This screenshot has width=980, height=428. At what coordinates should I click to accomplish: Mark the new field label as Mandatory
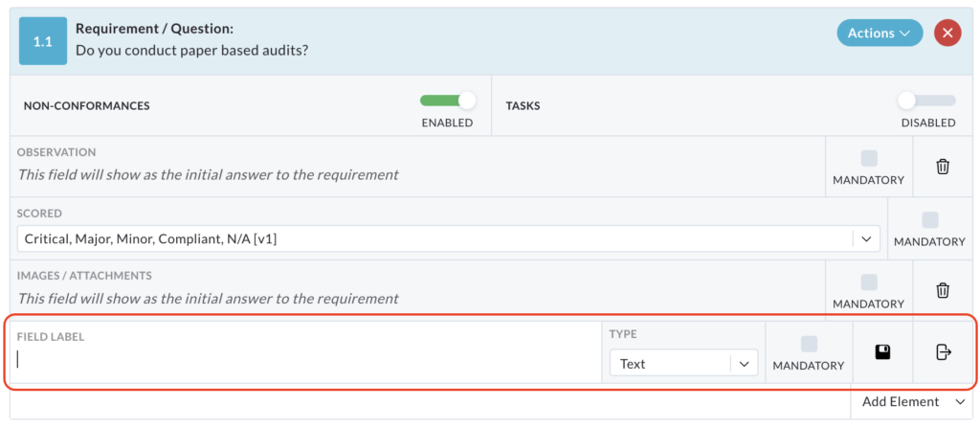[x=809, y=344]
